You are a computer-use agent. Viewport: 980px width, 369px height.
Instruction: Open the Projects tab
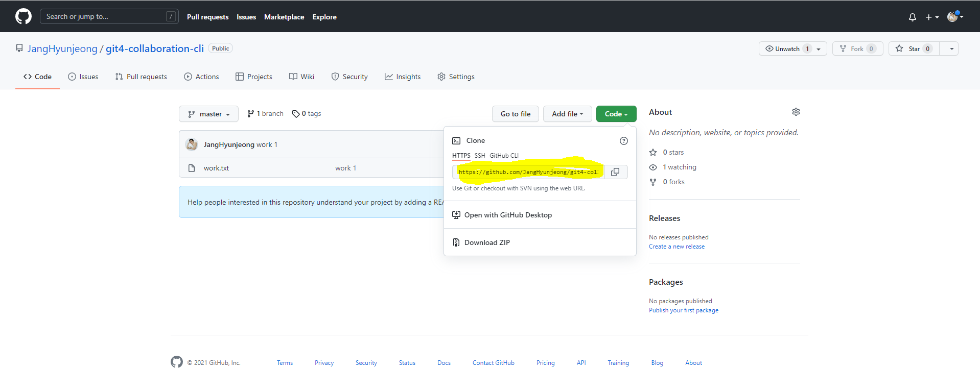tap(254, 77)
